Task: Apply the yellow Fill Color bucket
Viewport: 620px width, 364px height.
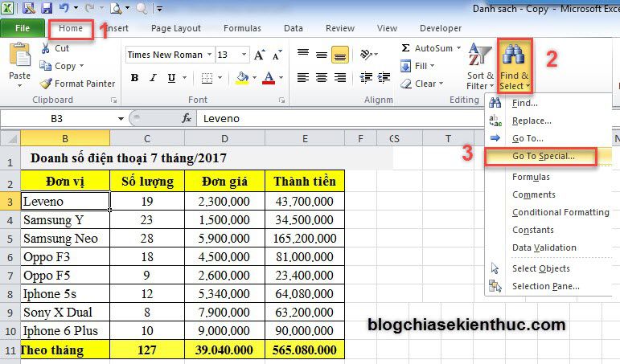Action: click(x=242, y=77)
